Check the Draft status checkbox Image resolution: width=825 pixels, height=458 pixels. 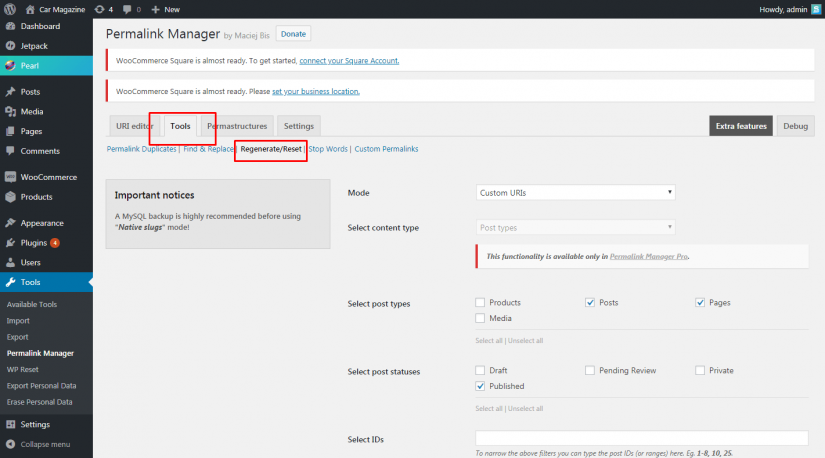(480, 371)
